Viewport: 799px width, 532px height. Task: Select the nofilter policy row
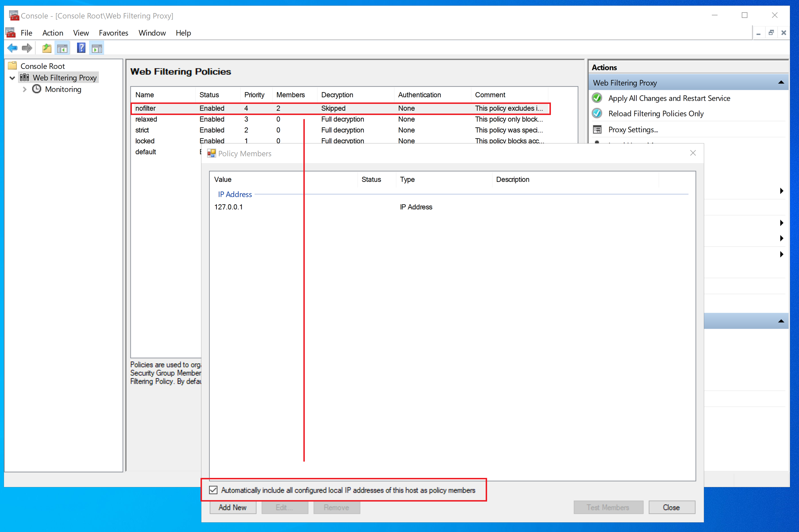pyautogui.click(x=340, y=108)
